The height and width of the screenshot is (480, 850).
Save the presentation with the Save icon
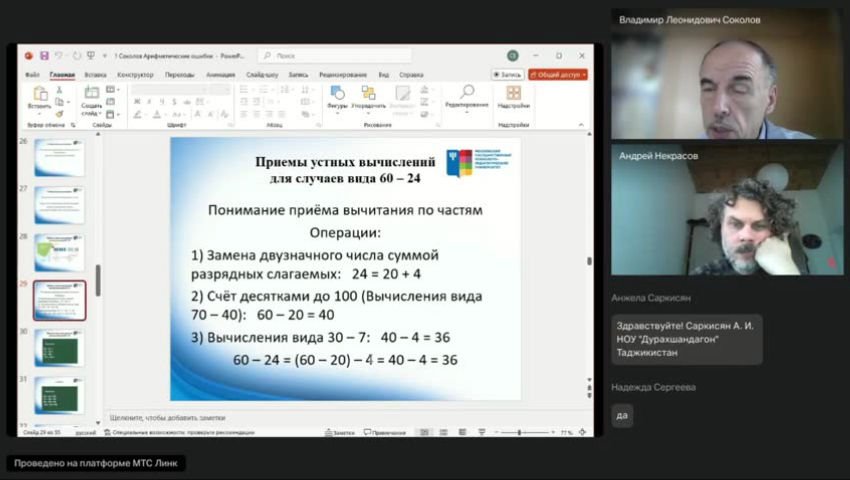tap(44, 56)
